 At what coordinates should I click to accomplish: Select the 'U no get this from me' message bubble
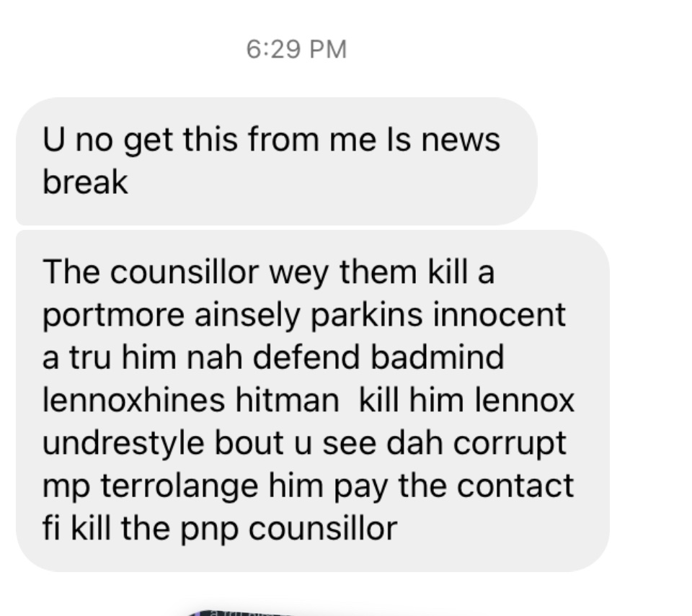(277, 161)
